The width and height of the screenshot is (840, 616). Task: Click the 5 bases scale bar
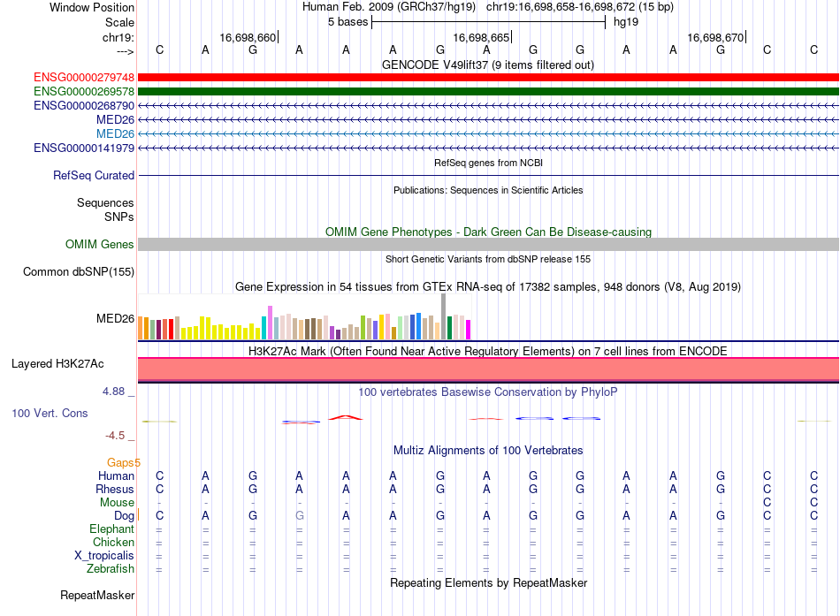pos(488,22)
